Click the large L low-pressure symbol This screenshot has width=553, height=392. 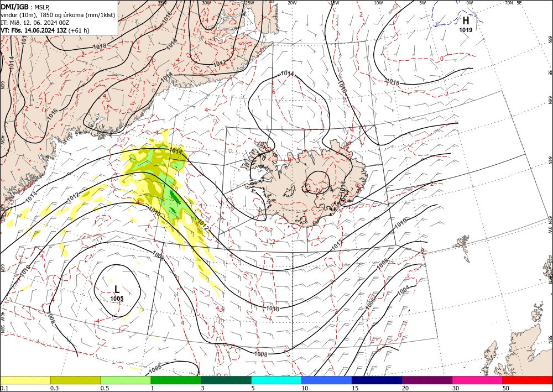click(x=117, y=289)
